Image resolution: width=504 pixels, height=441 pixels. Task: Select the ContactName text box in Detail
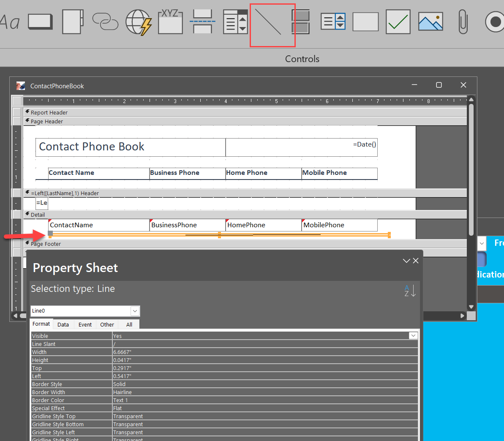point(99,225)
